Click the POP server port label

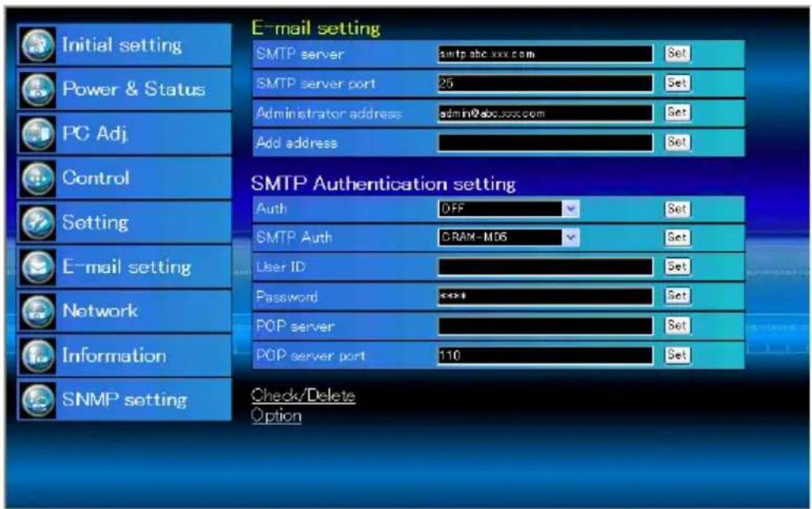click(310, 356)
